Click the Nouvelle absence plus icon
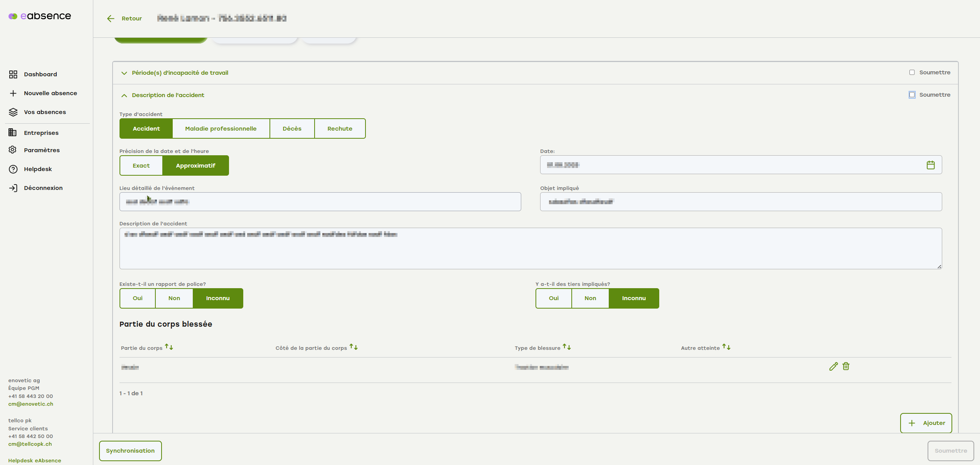 13,93
